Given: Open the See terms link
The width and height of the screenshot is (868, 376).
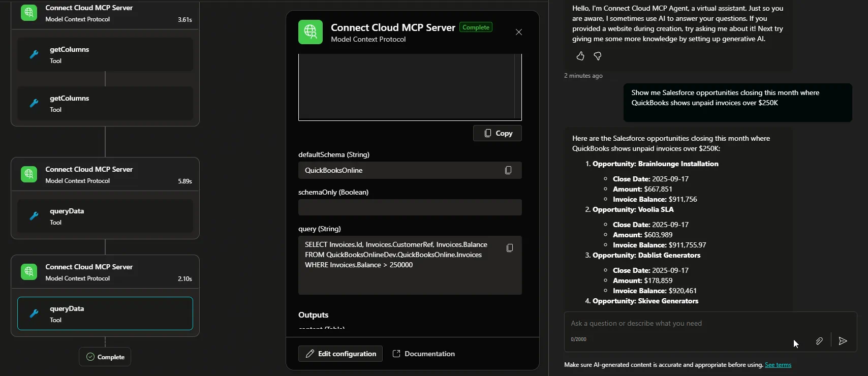Looking at the screenshot, I should click(778, 365).
